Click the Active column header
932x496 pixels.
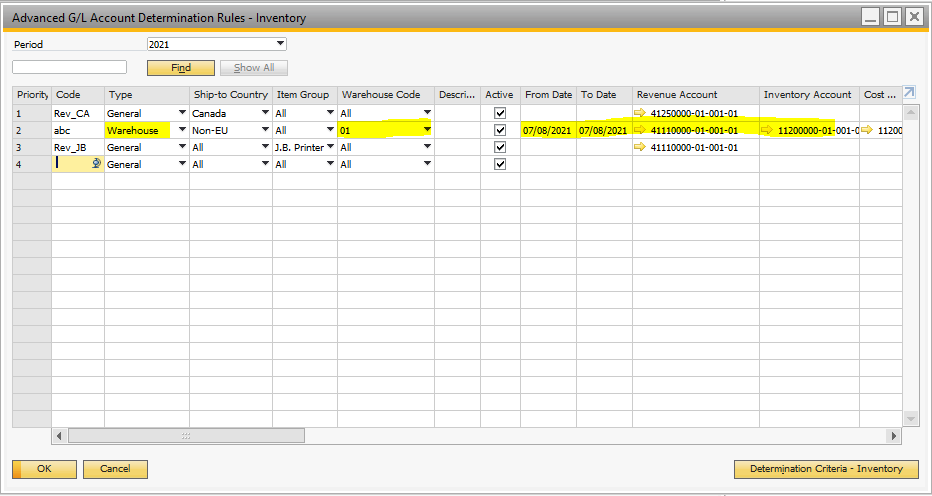pos(500,95)
